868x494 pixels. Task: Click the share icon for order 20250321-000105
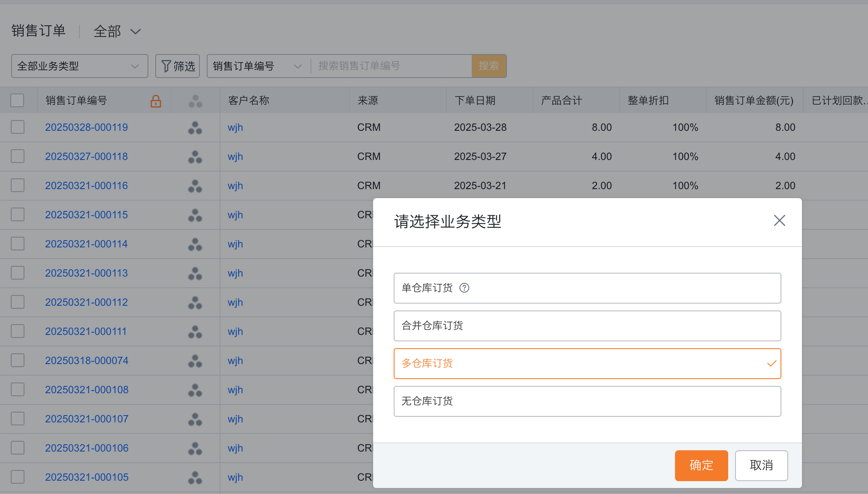(x=195, y=478)
